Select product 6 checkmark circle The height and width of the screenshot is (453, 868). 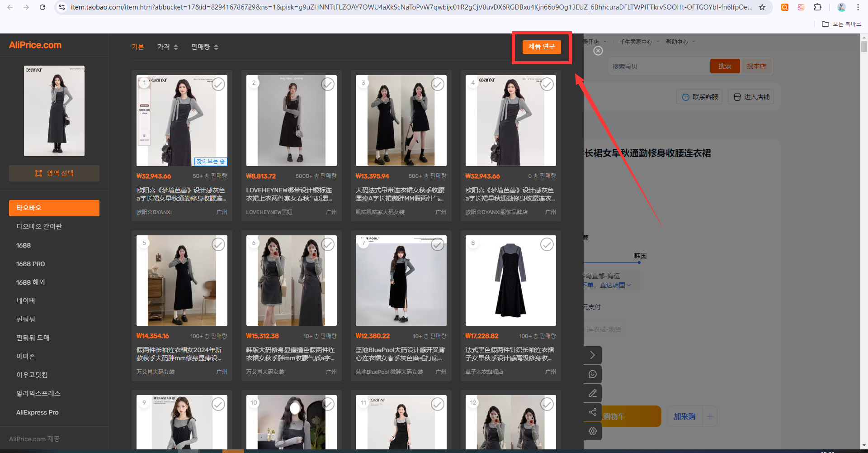click(328, 244)
